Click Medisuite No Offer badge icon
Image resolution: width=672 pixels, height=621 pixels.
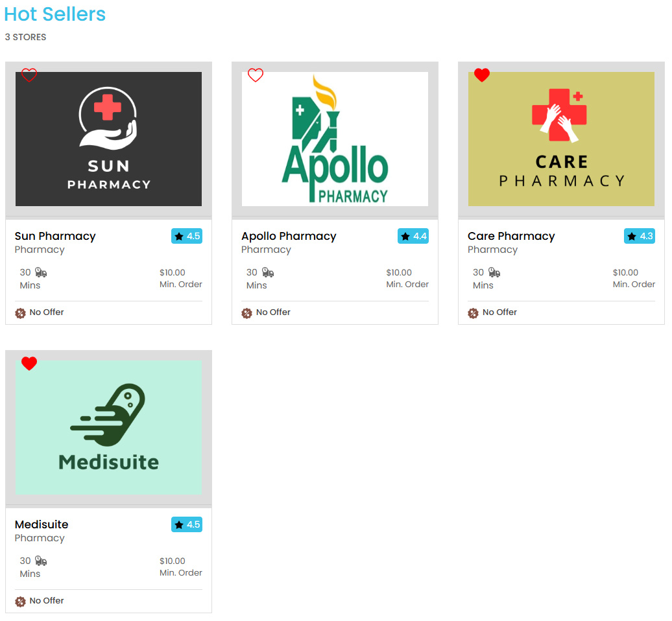(20, 602)
